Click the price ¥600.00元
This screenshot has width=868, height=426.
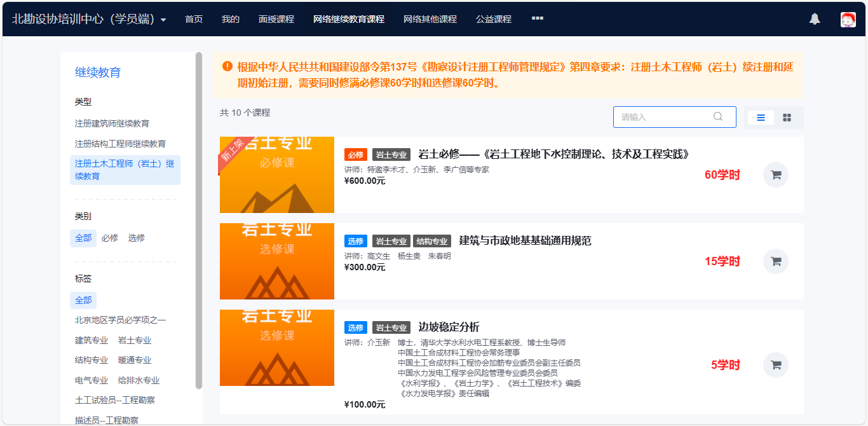pyautogui.click(x=365, y=181)
